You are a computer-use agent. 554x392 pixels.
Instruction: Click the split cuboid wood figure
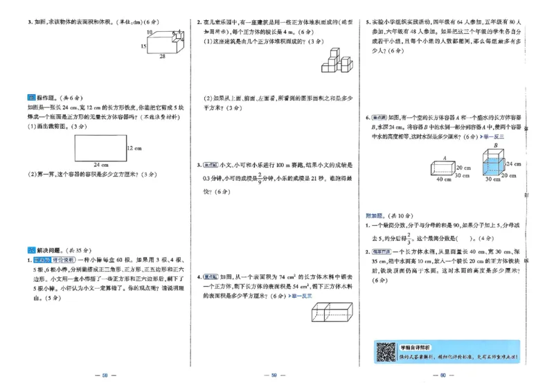pyautogui.click(x=332, y=312)
